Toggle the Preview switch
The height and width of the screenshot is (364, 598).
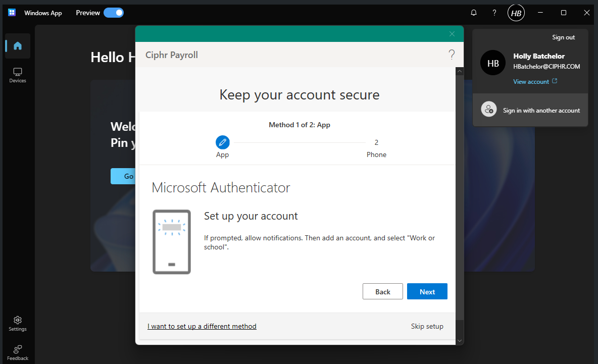(114, 13)
